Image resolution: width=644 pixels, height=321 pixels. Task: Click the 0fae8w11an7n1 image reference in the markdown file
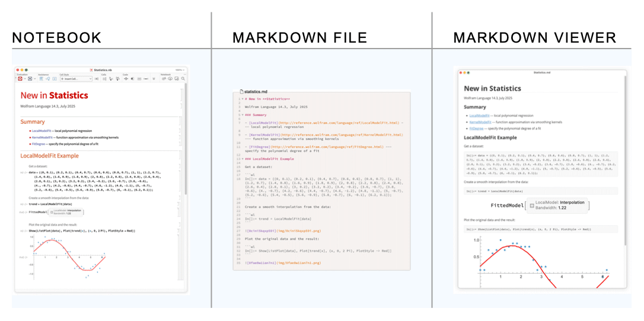[283, 263]
